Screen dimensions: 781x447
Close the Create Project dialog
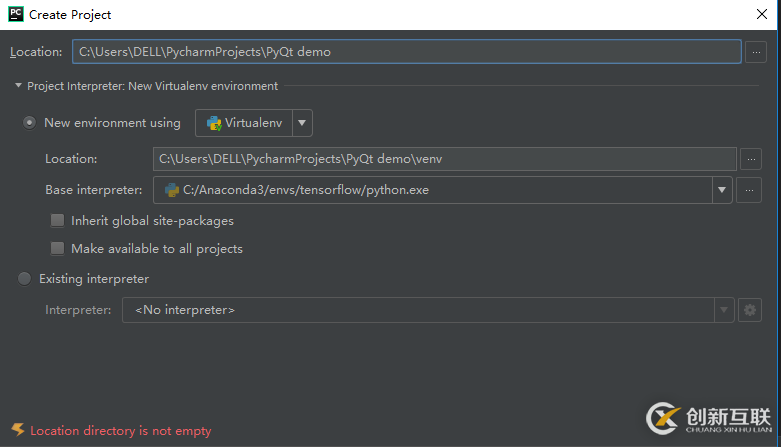(762, 14)
